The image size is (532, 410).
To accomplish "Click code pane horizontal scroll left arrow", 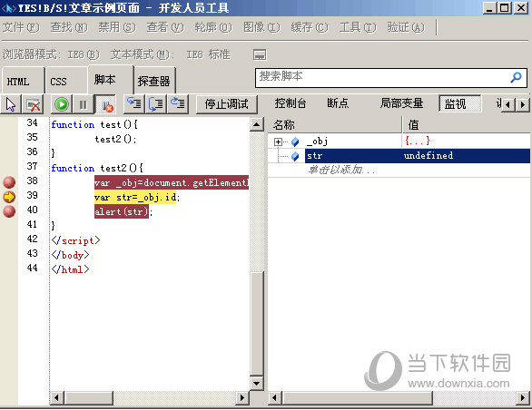I will pyautogui.click(x=57, y=398).
